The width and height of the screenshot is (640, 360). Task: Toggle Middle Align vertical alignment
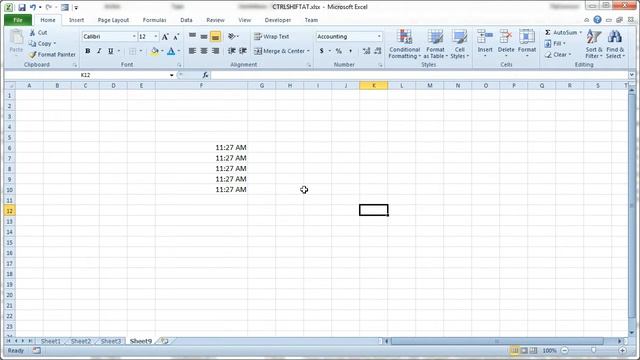coord(204,37)
